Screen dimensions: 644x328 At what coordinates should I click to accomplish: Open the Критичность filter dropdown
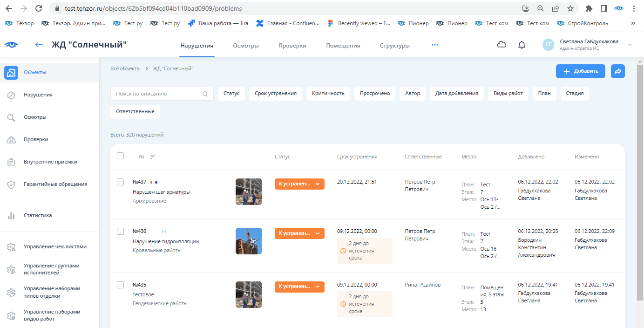pyautogui.click(x=328, y=93)
